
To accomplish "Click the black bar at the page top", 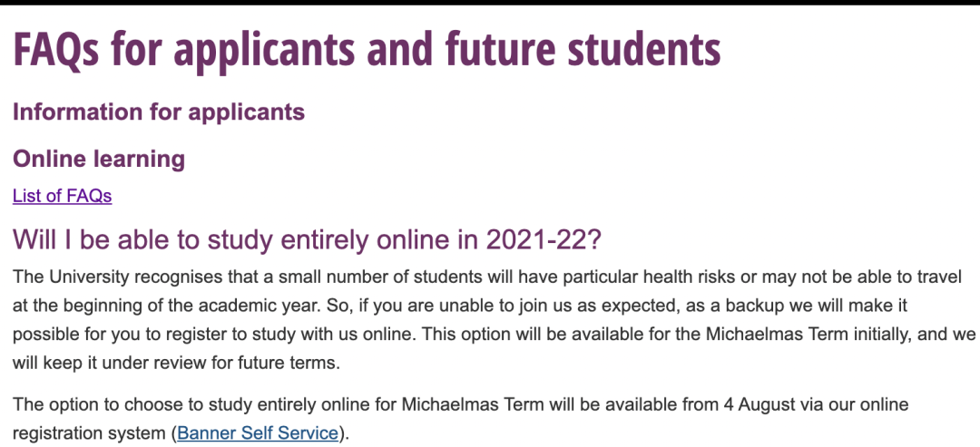I will pyautogui.click(x=490, y=3).
